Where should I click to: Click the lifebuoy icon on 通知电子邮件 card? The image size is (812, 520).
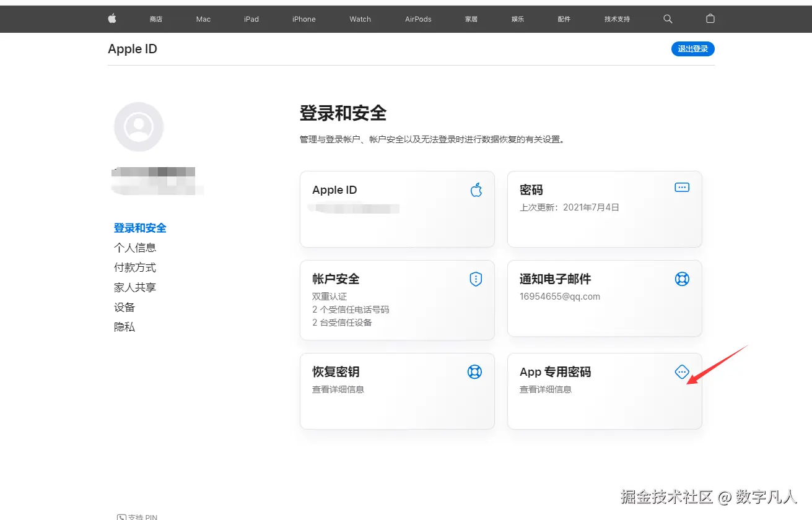tap(681, 279)
